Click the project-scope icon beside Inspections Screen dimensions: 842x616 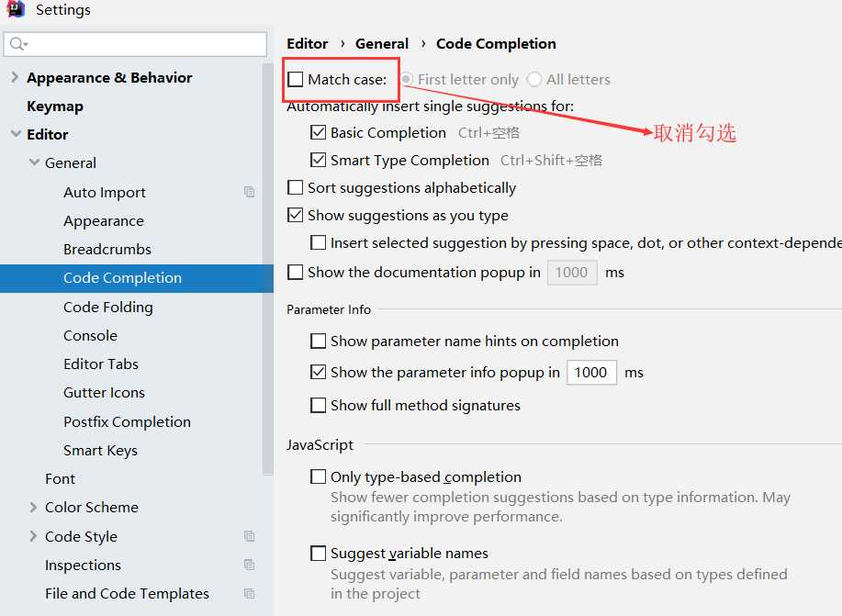[x=249, y=565]
